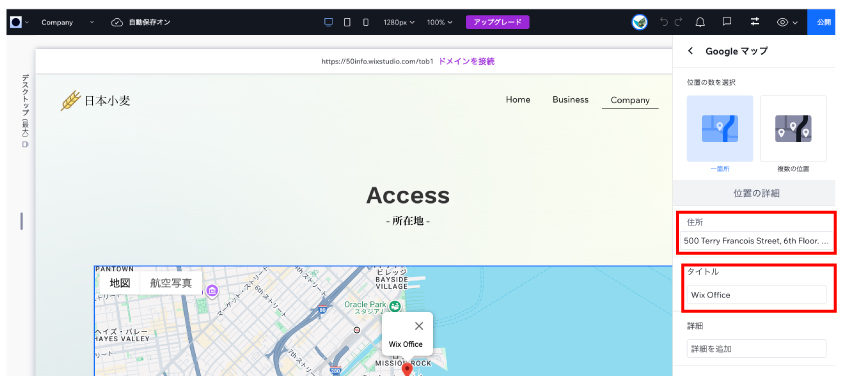Click the redo arrow
Viewport: 842px width, 384px height.
tap(678, 22)
